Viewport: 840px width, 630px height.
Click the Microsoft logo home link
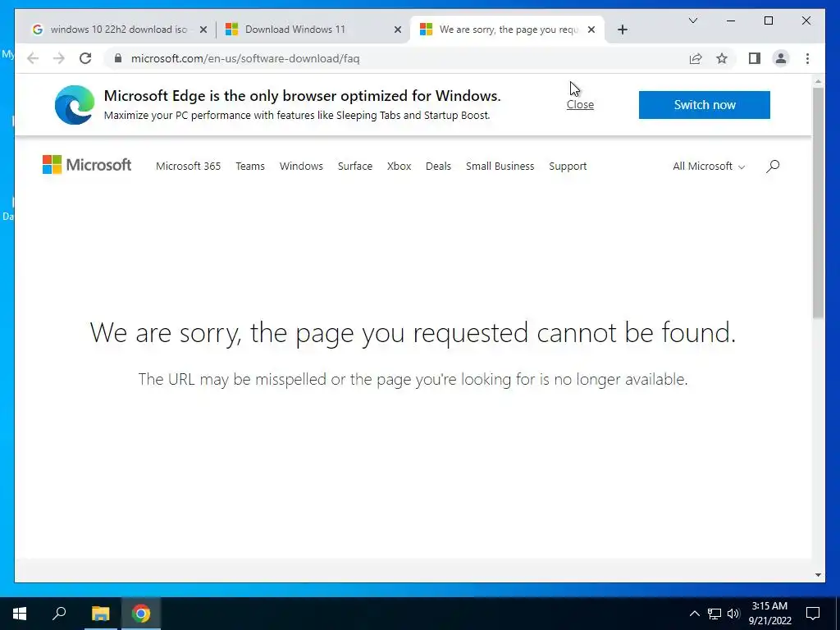point(87,165)
